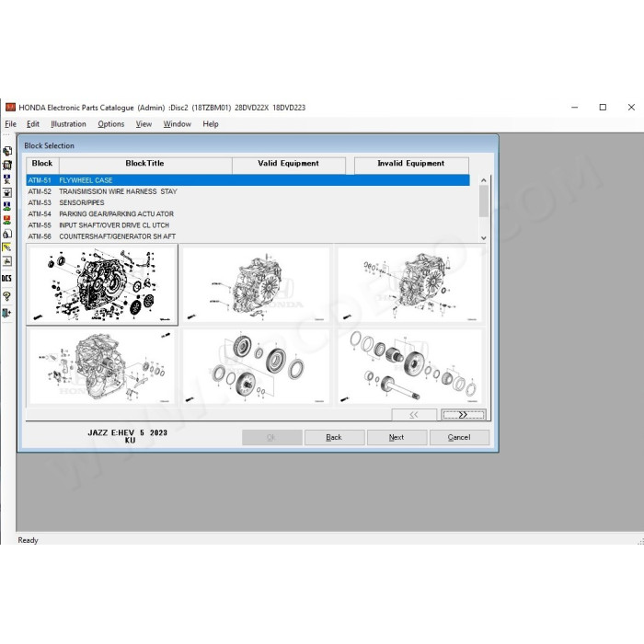
Task: Click the Block Selection dialog title bar
Action: (x=258, y=145)
